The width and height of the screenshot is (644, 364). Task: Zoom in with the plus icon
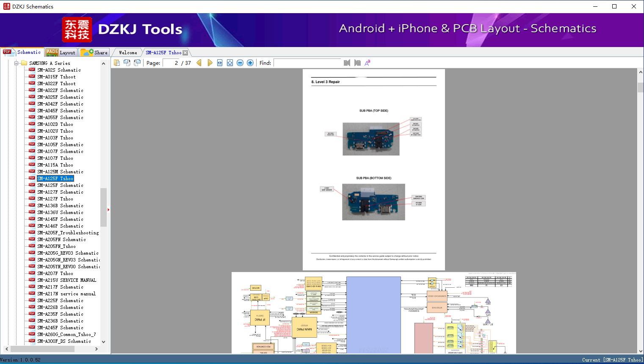[x=250, y=63]
